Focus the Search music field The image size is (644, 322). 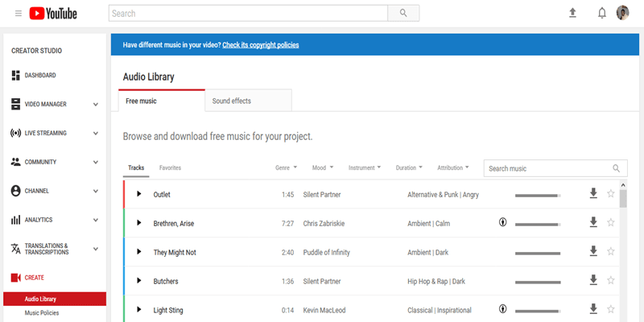[x=555, y=168]
